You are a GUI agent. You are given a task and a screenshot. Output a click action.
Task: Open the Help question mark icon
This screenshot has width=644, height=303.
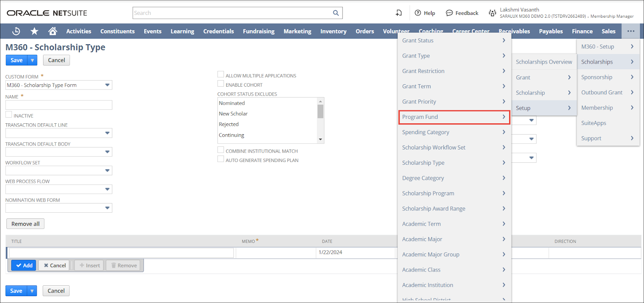click(418, 13)
